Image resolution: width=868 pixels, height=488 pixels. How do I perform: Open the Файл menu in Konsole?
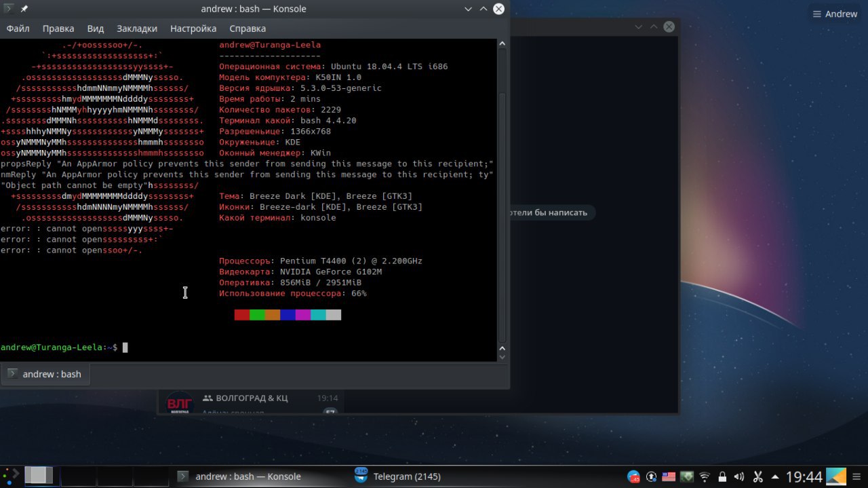[18, 29]
